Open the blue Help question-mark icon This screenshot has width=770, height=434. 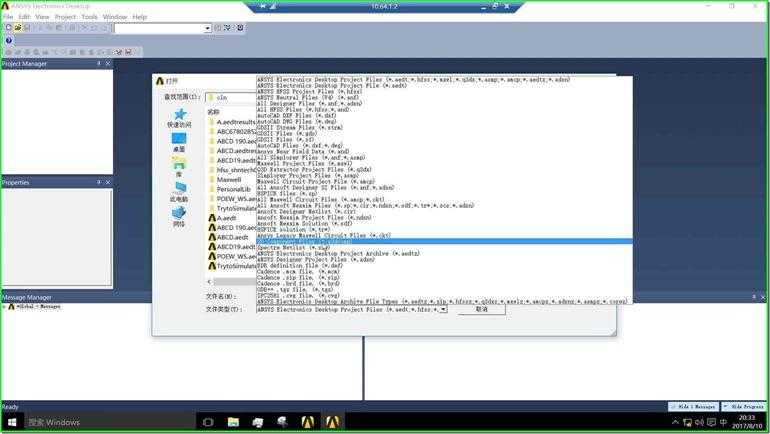click(8, 41)
